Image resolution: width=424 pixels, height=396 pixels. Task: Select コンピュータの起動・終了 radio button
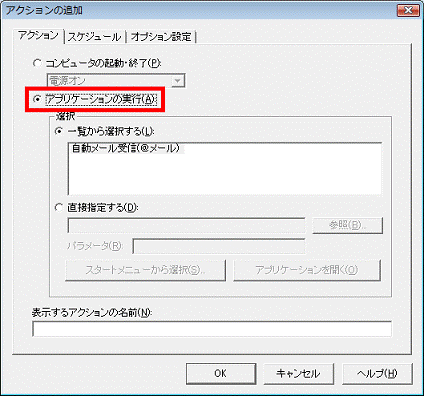[x=36, y=63]
